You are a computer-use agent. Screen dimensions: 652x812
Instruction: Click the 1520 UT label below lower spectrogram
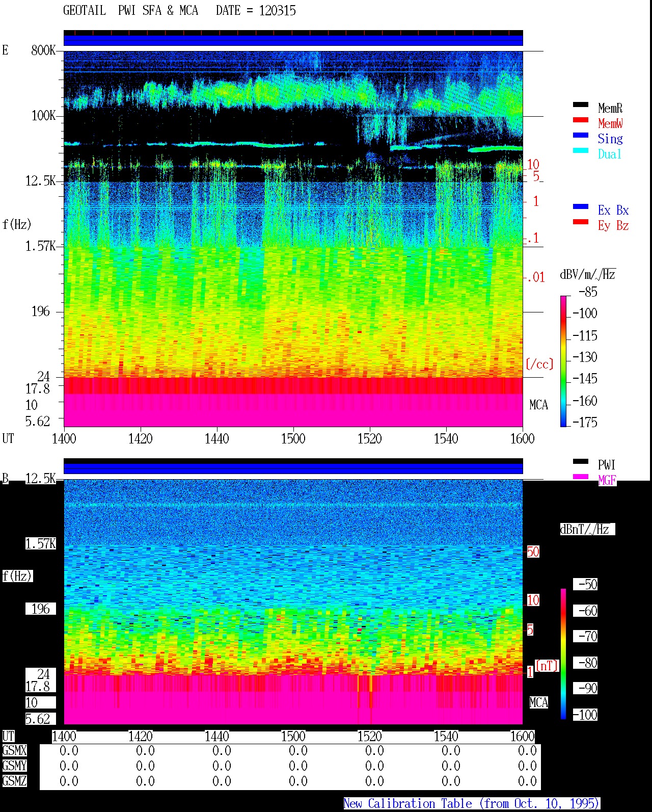point(369,736)
